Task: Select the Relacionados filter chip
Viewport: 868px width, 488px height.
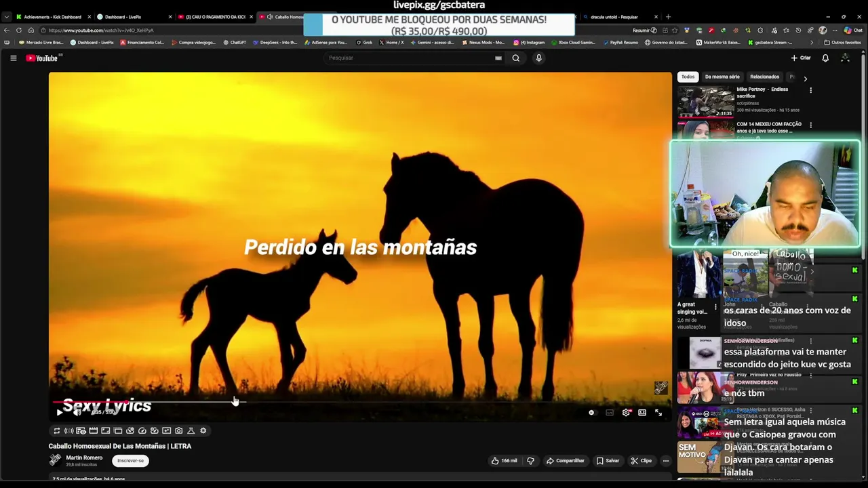Action: pos(764,77)
